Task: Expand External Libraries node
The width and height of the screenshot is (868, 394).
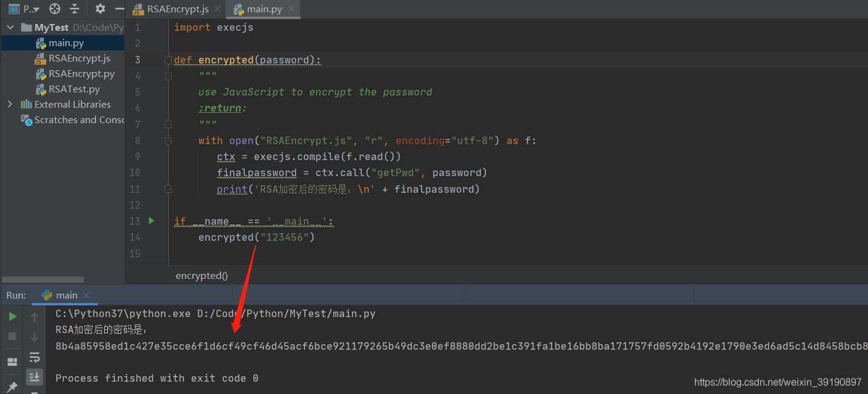Action: [x=10, y=105]
